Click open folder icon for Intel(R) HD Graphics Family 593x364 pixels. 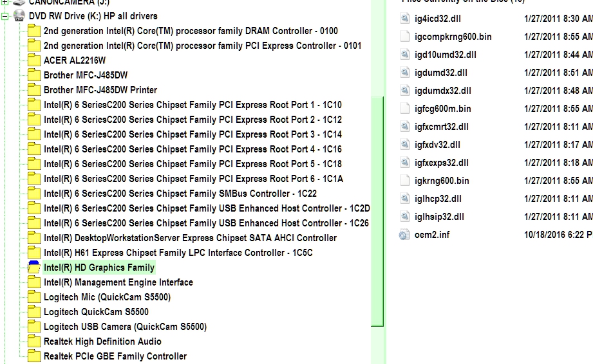[33, 267]
